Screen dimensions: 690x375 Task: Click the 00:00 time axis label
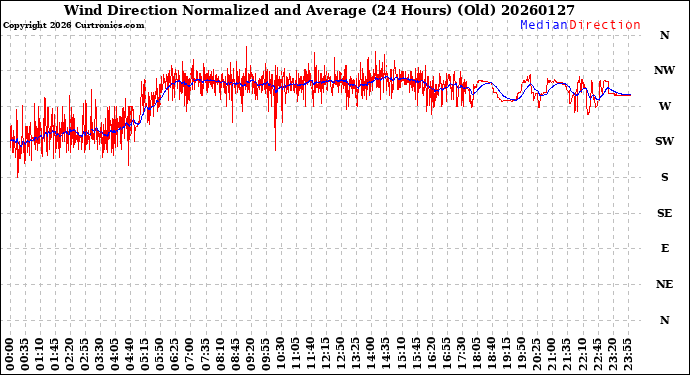[x=10, y=355]
